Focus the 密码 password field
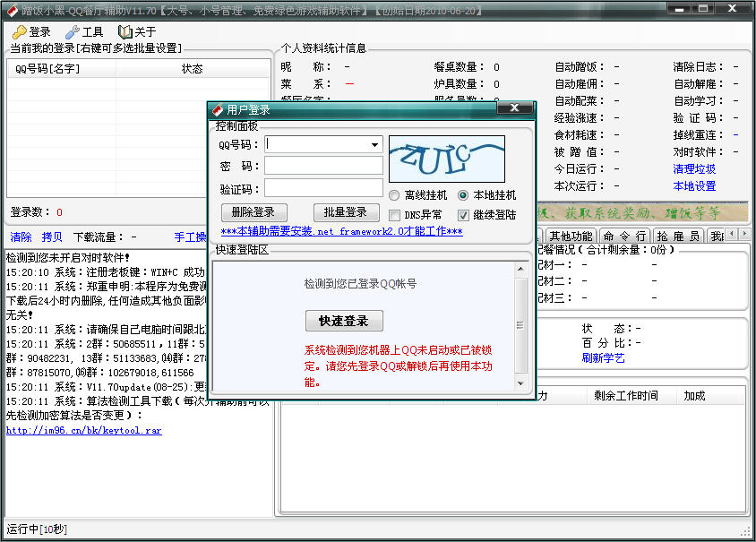Image resolution: width=756 pixels, height=542 pixels. click(323, 166)
